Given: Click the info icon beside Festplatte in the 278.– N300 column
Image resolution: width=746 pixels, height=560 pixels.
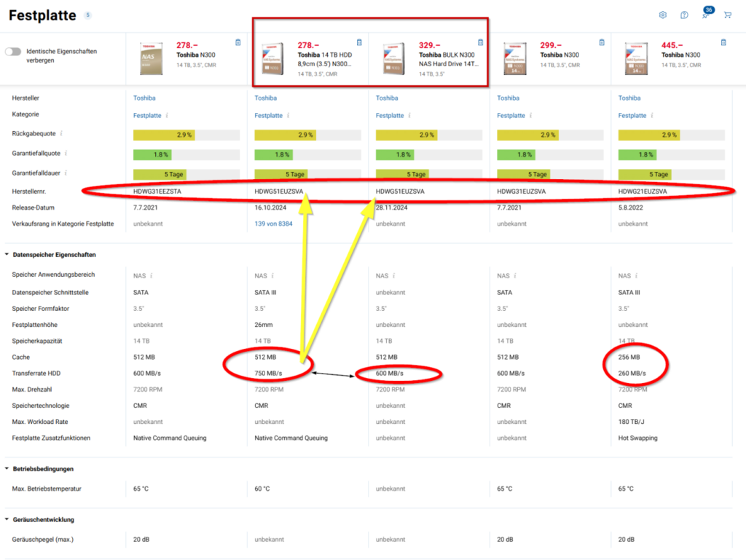Looking at the screenshot, I should (x=167, y=116).
